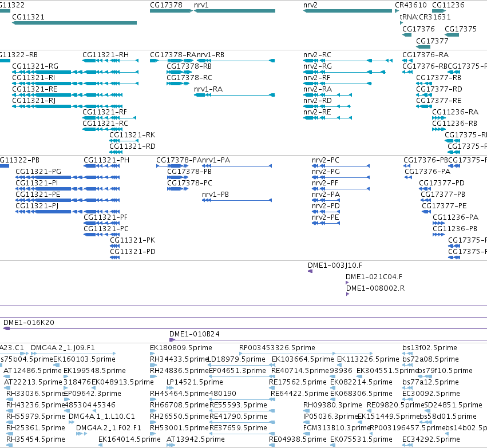Open the RH09380.3prime EST label
The image size is (487, 448).
point(332,405)
